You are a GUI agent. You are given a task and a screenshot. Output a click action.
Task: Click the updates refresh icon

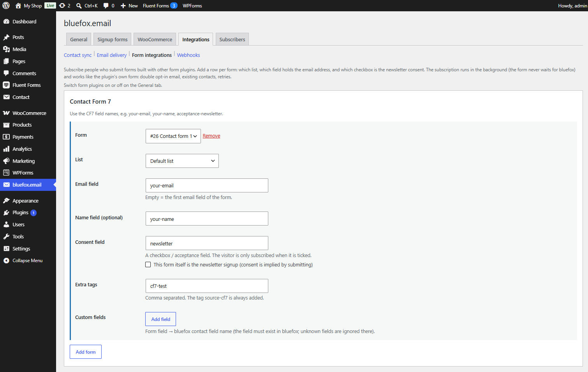pyautogui.click(x=62, y=5)
